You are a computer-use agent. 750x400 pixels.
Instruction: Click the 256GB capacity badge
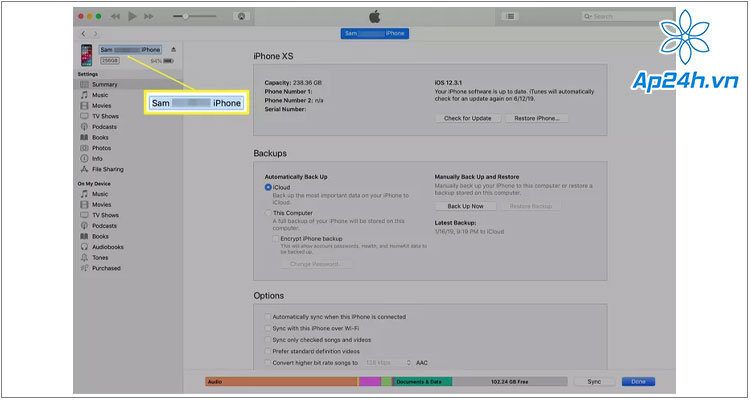point(110,61)
